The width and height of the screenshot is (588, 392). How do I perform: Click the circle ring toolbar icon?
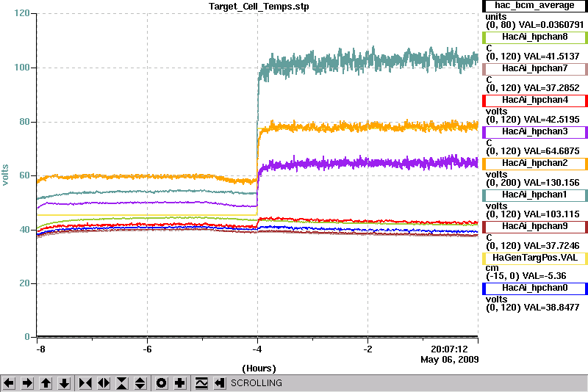[162, 383]
